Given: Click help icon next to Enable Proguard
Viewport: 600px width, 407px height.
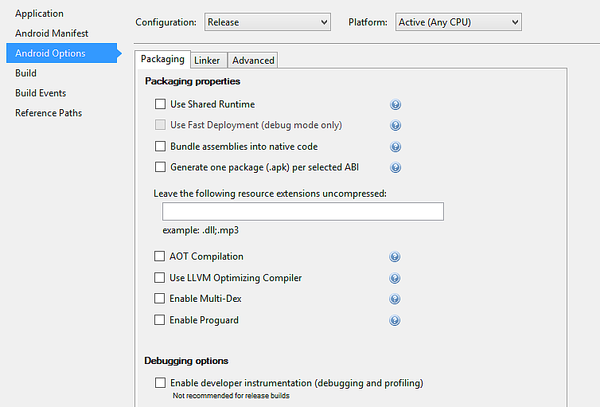Looking at the screenshot, I should coord(396,320).
